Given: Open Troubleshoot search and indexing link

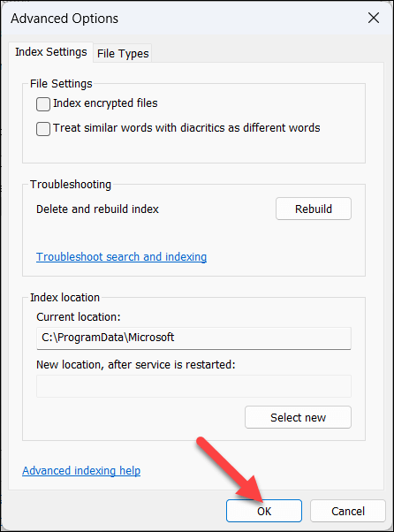Looking at the screenshot, I should pos(121,257).
